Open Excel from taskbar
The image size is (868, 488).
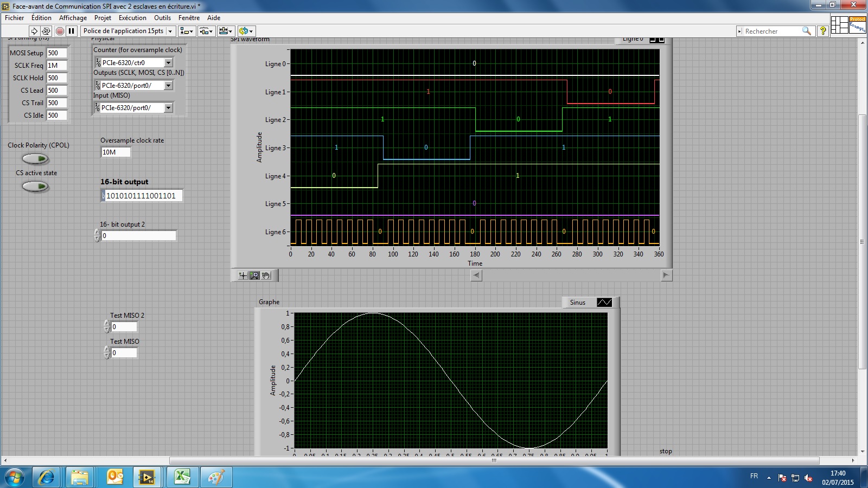click(x=182, y=477)
